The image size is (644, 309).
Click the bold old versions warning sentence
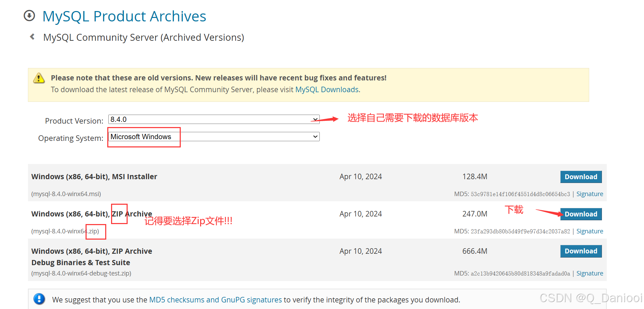(x=219, y=78)
